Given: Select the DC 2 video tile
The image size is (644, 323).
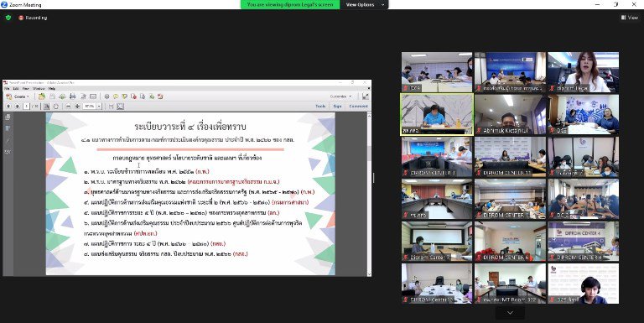Looking at the screenshot, I should [584, 199].
